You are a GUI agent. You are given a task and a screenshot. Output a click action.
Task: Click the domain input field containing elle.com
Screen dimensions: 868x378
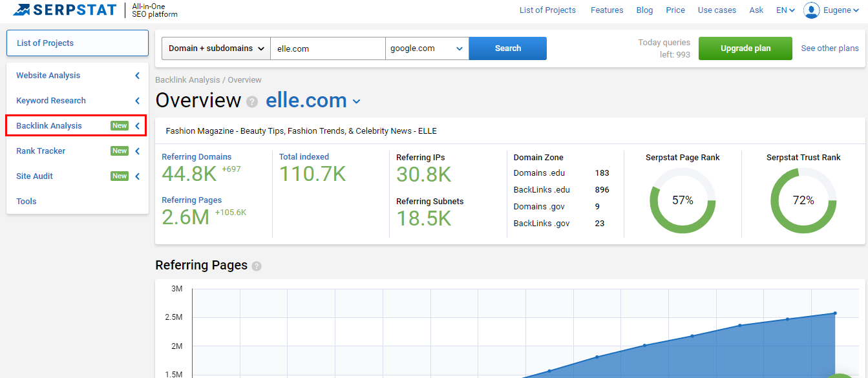[328, 48]
